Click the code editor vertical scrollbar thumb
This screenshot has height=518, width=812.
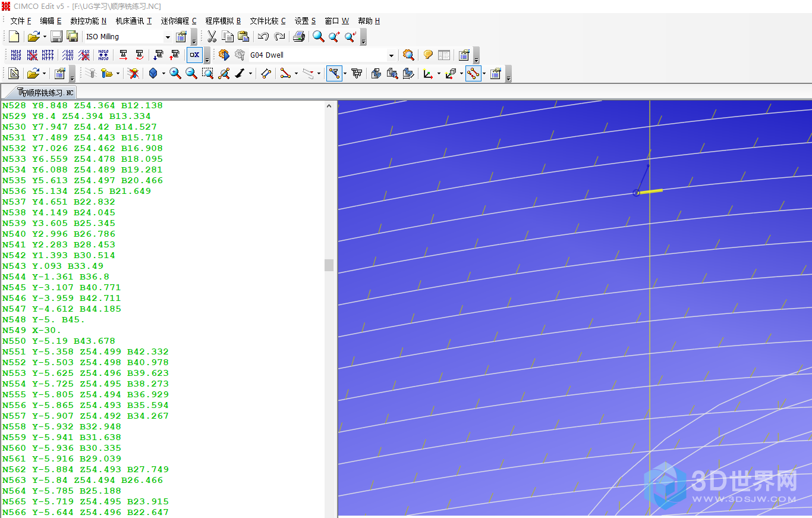tap(329, 265)
